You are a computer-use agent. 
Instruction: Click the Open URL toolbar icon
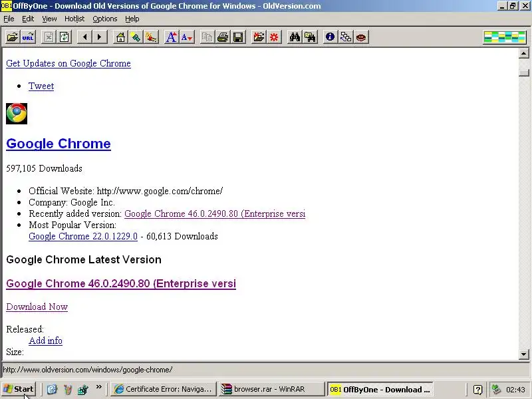(28, 37)
